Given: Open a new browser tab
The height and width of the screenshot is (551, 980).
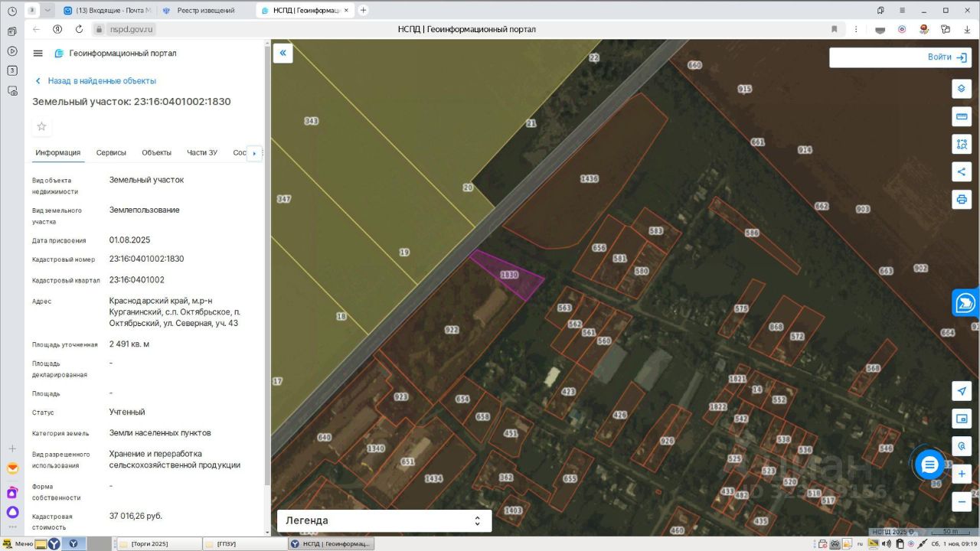Looking at the screenshot, I should (x=363, y=11).
